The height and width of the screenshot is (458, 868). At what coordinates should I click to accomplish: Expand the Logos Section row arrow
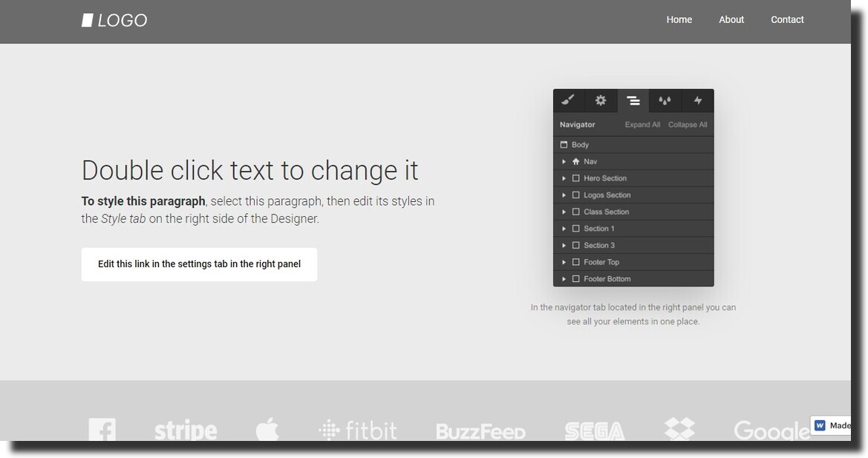(564, 194)
